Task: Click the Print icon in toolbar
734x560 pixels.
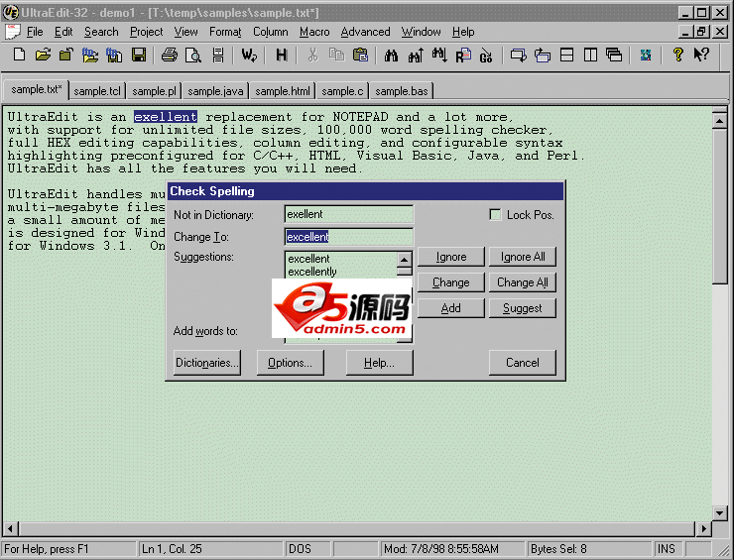Action: point(170,56)
